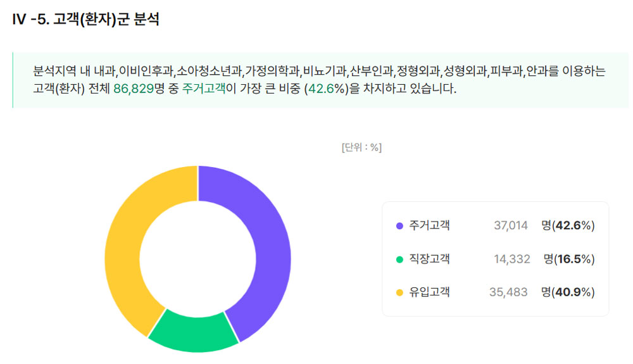The image size is (633, 364).
Task: Click the green 주거고객 text in the summary
Action: [203, 89]
